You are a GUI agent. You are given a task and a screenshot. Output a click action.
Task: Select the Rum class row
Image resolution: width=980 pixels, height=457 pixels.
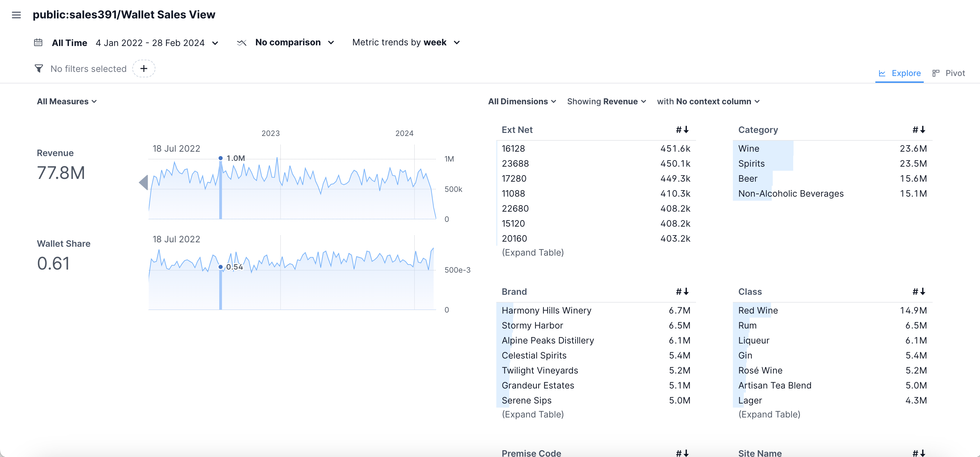click(832, 325)
